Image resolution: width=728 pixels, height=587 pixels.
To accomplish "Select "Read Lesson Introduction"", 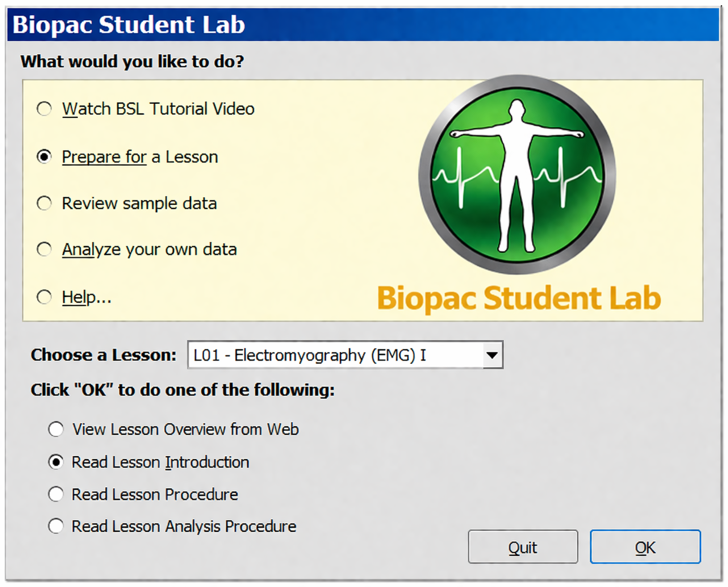I will tap(56, 462).
